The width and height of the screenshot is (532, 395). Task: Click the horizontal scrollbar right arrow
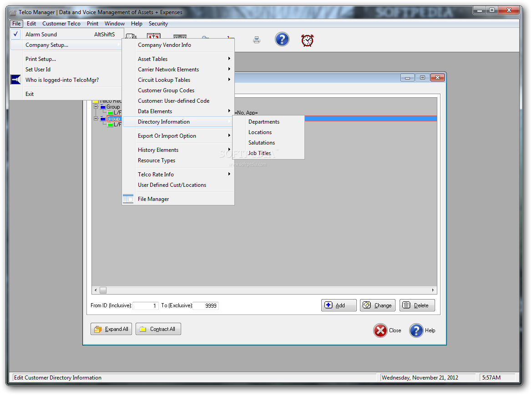(x=433, y=290)
